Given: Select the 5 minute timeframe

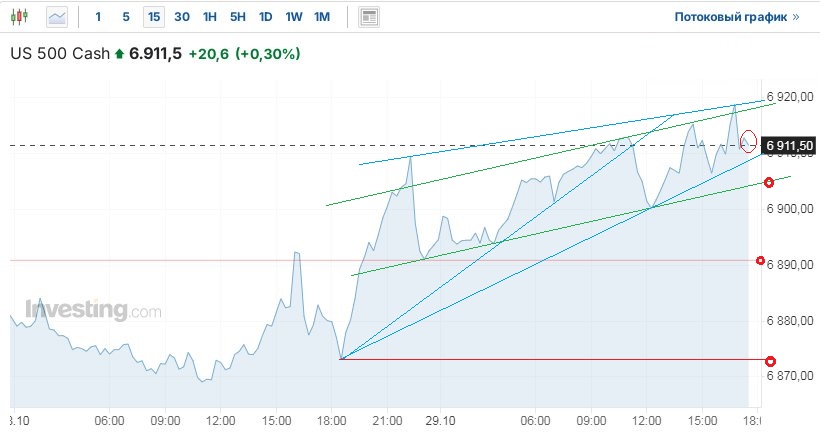Looking at the screenshot, I should click(x=125, y=17).
